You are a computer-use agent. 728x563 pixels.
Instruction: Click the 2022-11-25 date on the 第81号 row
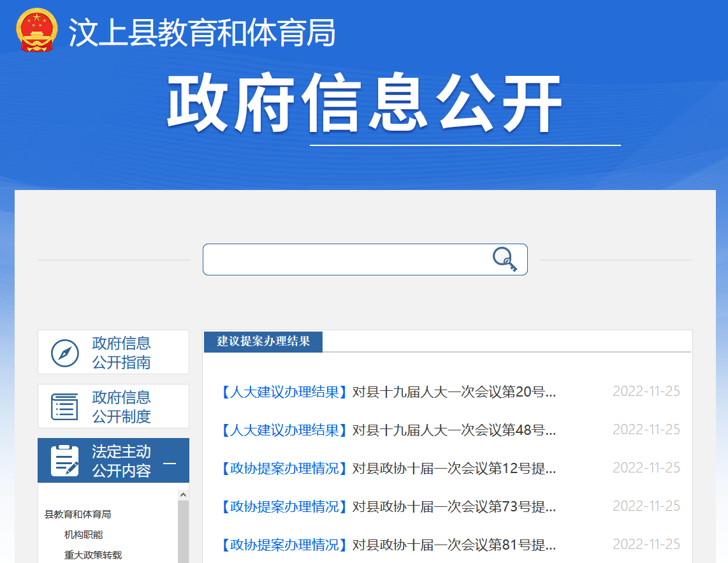point(646,544)
